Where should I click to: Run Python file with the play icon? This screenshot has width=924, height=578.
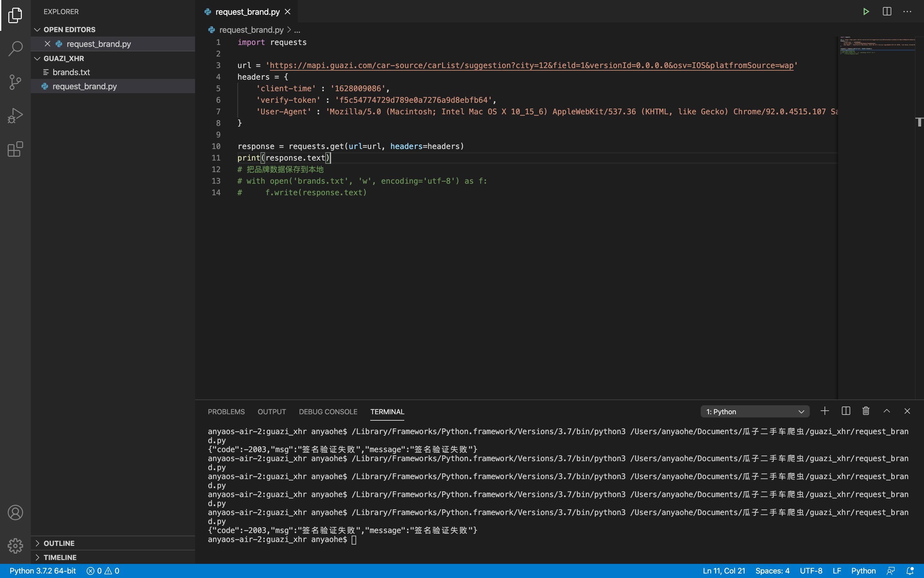866,12
